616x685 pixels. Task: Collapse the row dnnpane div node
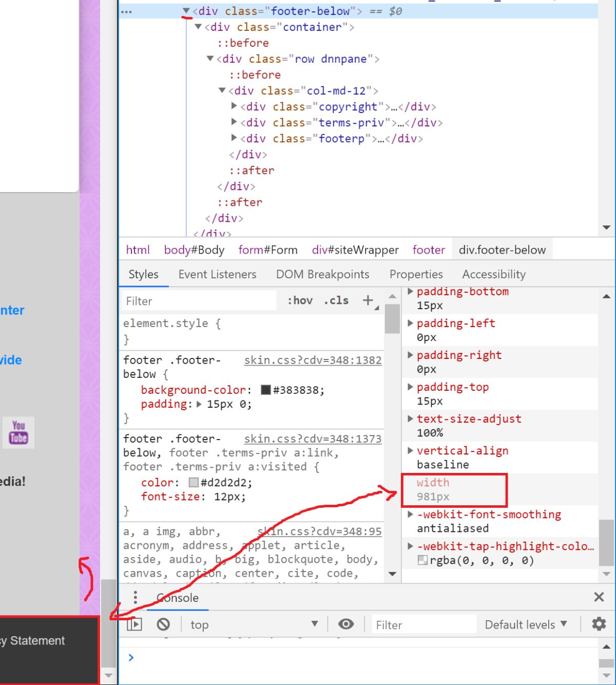pos(210,58)
